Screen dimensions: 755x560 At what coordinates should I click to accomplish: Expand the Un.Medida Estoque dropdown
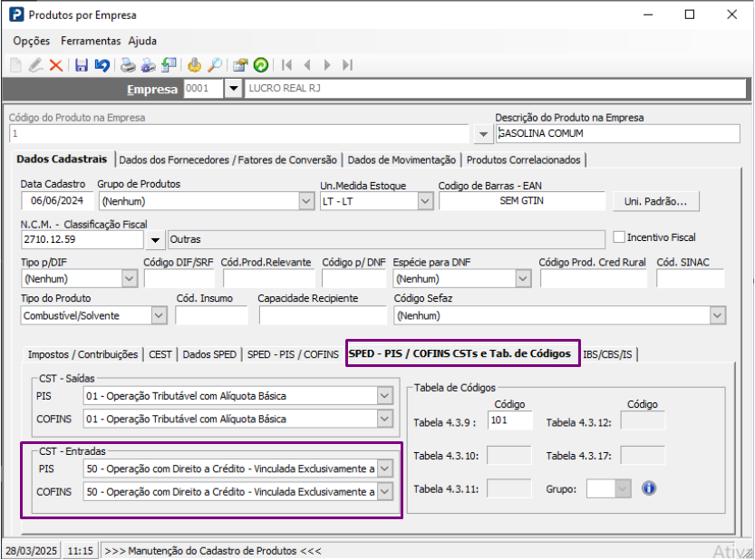pos(425,201)
